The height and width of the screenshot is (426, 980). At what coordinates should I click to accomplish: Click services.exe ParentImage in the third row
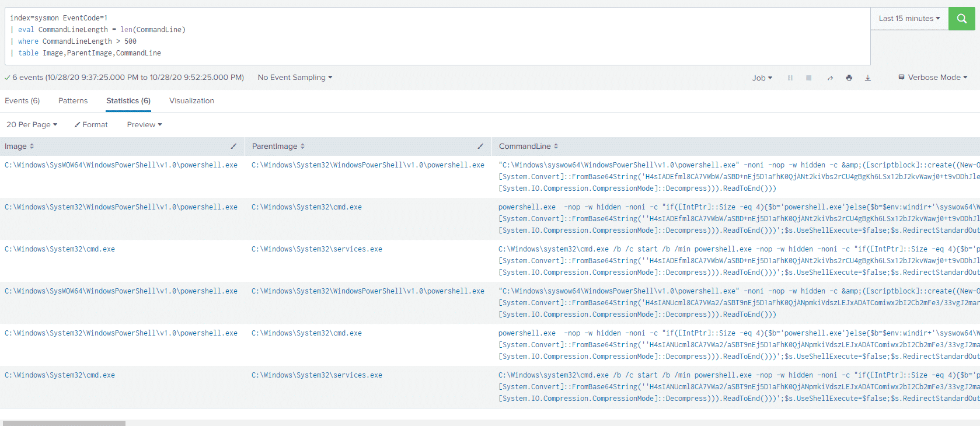[x=317, y=249]
